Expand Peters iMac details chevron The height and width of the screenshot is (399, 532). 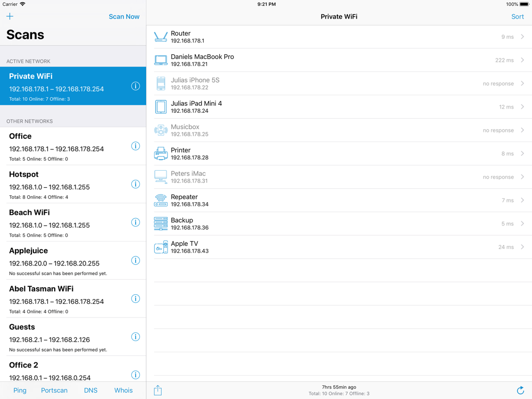coord(522,177)
